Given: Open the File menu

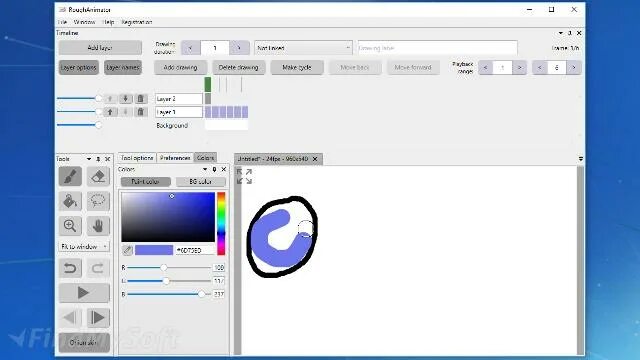Looking at the screenshot, I should point(62,22).
